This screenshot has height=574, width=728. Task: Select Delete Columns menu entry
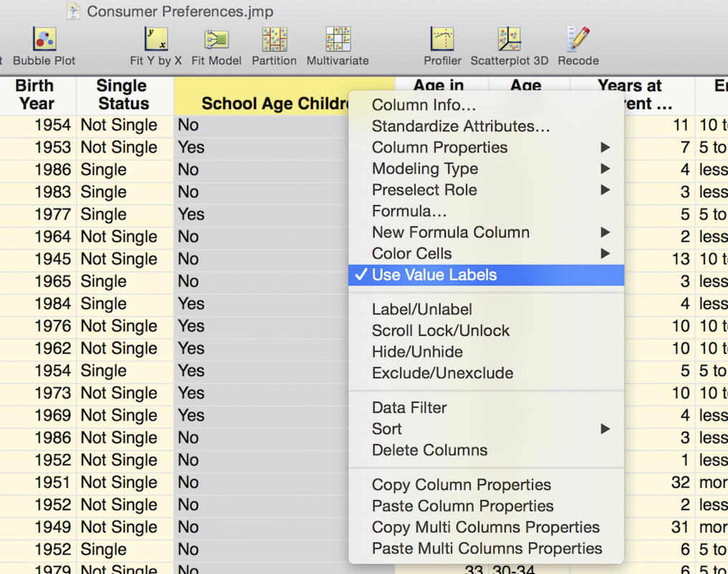(x=429, y=451)
